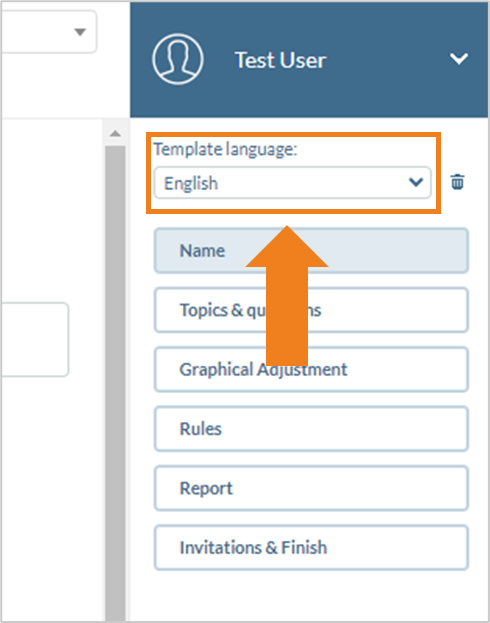Click empty sidebar area below Invitations & Finish

pyautogui.click(x=311, y=596)
